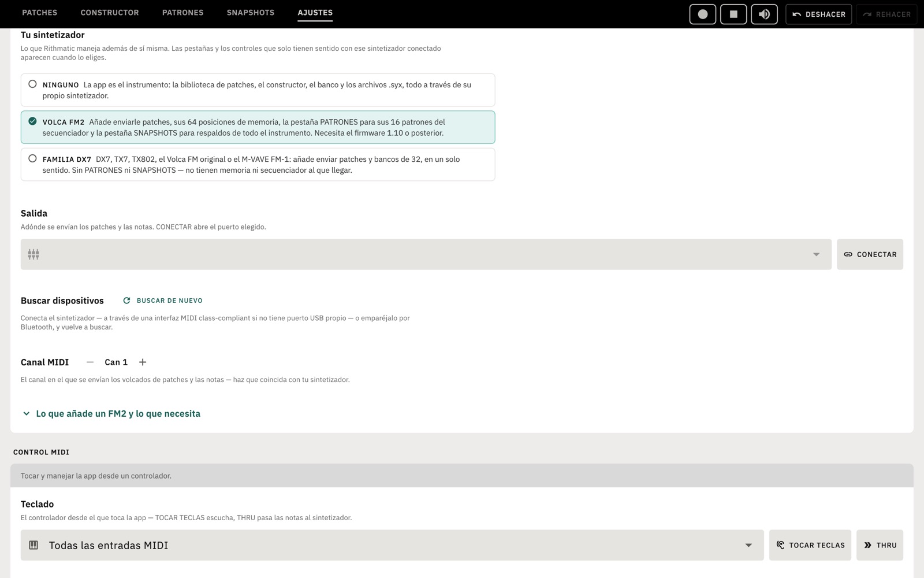Click the Canal MIDI label
Screen dimensions: 924x578
coord(45,362)
